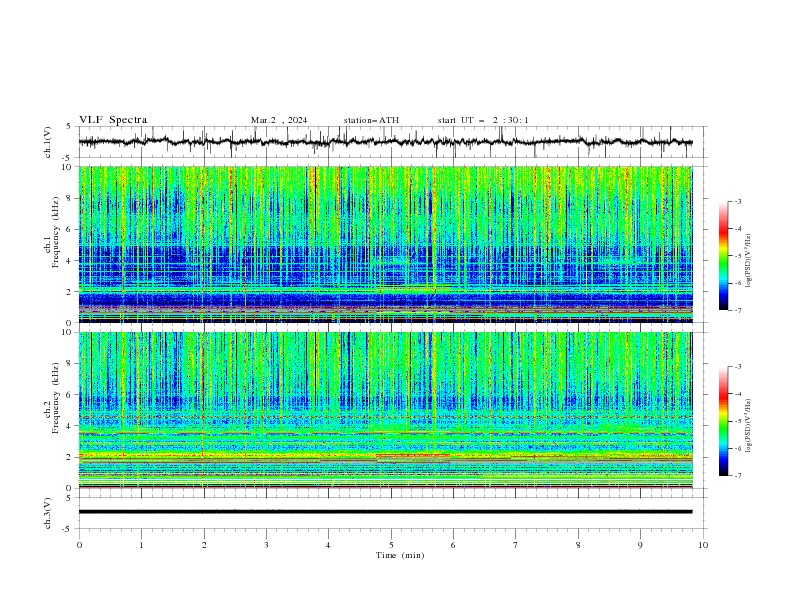Click the "1" tick on the Time axis
This screenshot has width=792, height=612.
point(141,545)
